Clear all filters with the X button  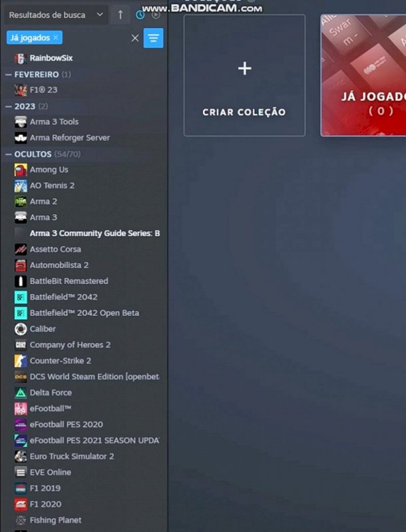pyautogui.click(x=134, y=38)
